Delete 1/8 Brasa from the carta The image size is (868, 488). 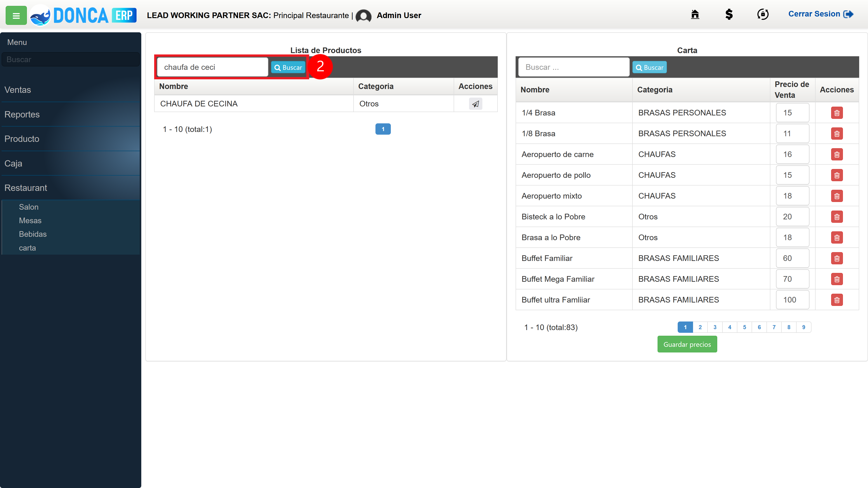(x=837, y=134)
